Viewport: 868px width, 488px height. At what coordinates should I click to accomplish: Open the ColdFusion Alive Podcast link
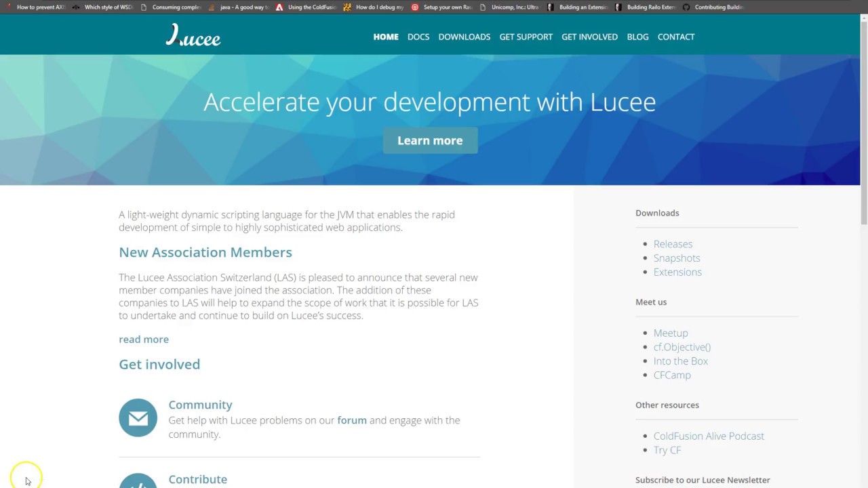[709, 436]
